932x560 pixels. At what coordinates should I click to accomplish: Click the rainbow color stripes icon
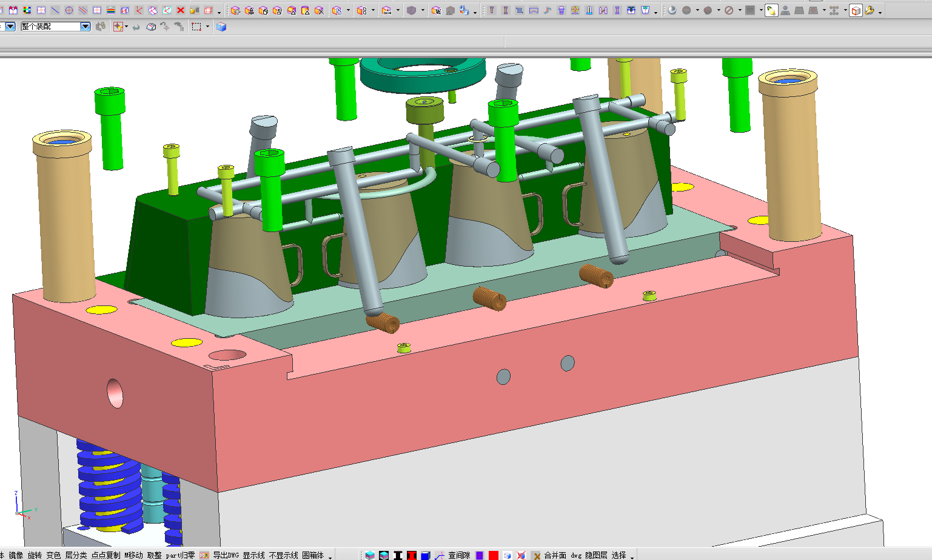tap(111, 10)
